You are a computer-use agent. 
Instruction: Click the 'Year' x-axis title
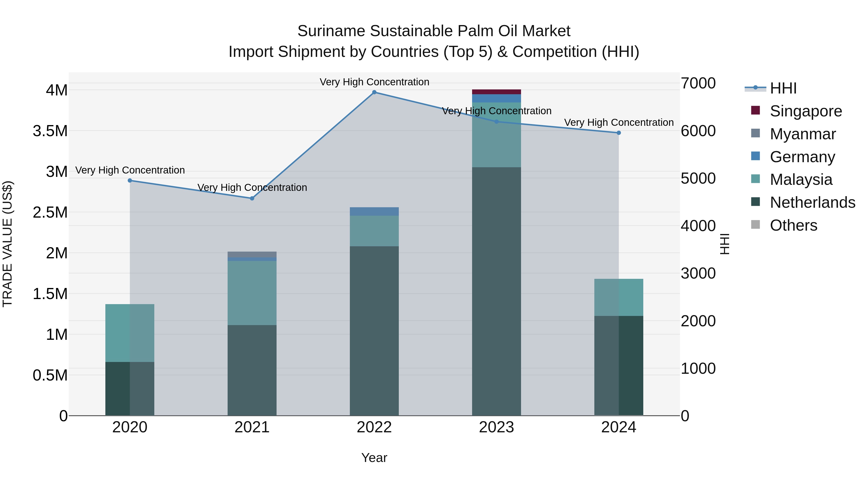374,458
